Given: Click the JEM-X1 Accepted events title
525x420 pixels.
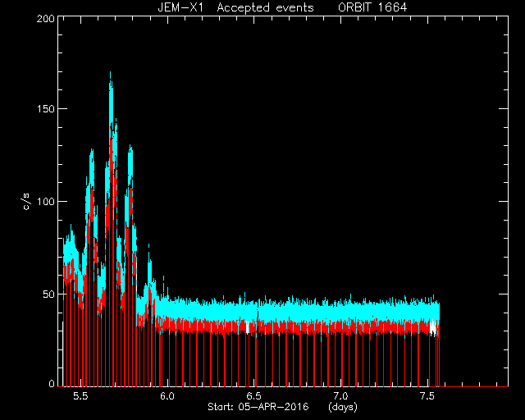Looking at the screenshot, I should point(235,7).
